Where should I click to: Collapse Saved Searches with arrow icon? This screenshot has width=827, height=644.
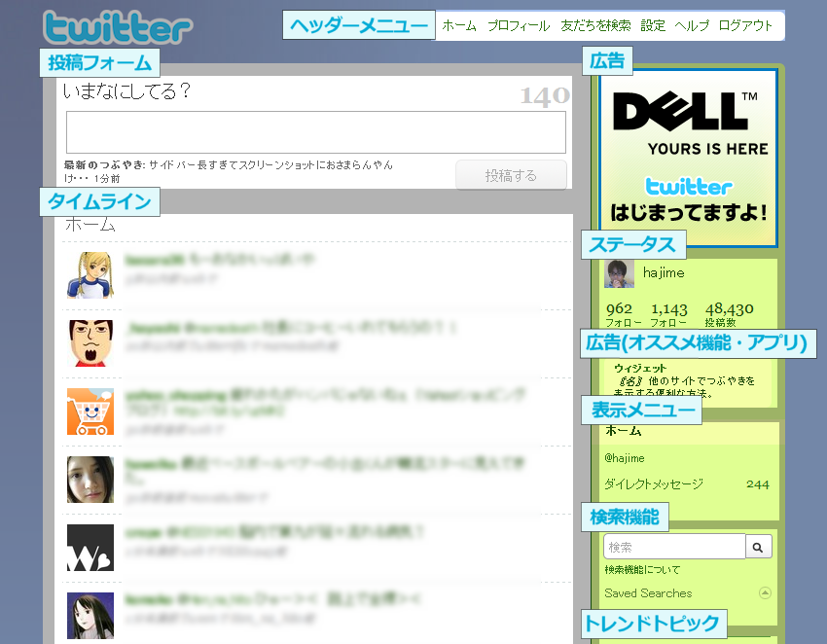765,592
